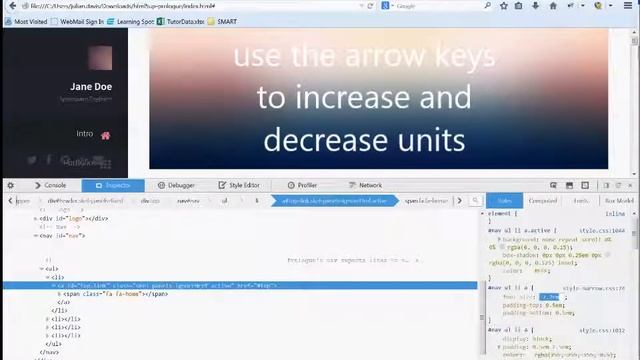Open the Learning Spot bookmark
The image size is (640, 360).
point(130,22)
